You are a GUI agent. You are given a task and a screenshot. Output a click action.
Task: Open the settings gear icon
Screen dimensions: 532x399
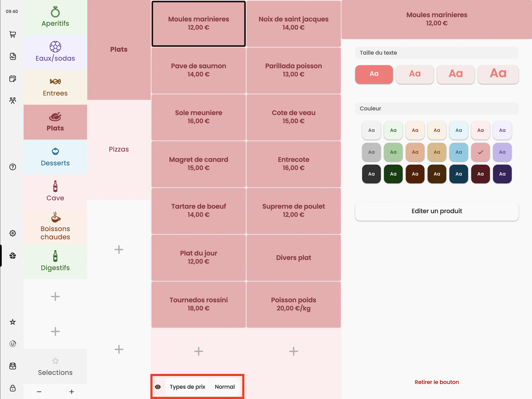13,233
